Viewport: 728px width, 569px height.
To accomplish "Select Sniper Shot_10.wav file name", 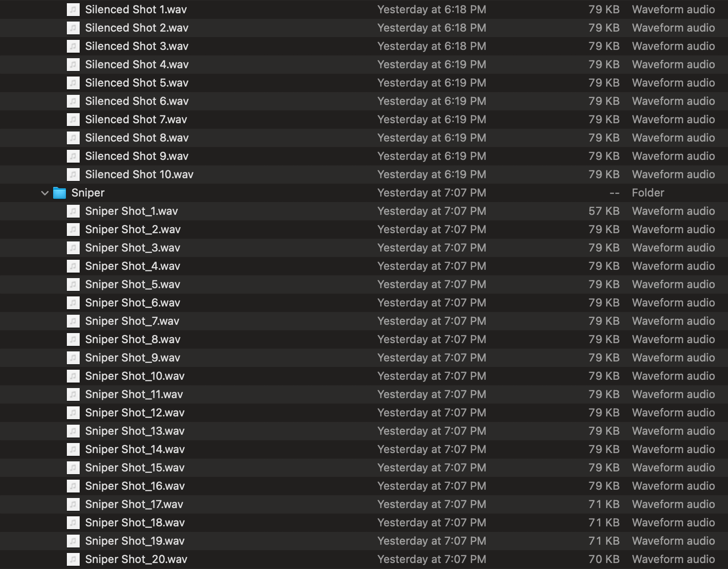I will coord(135,376).
